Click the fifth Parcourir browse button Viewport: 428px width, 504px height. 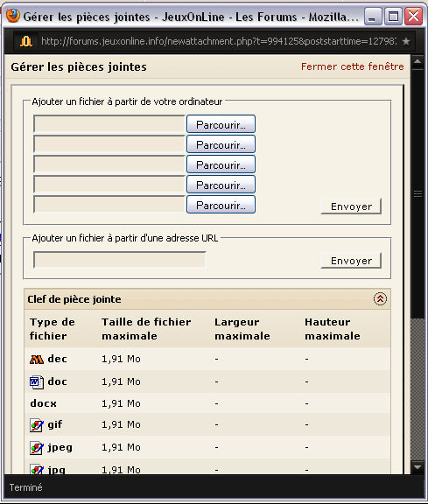(x=221, y=205)
